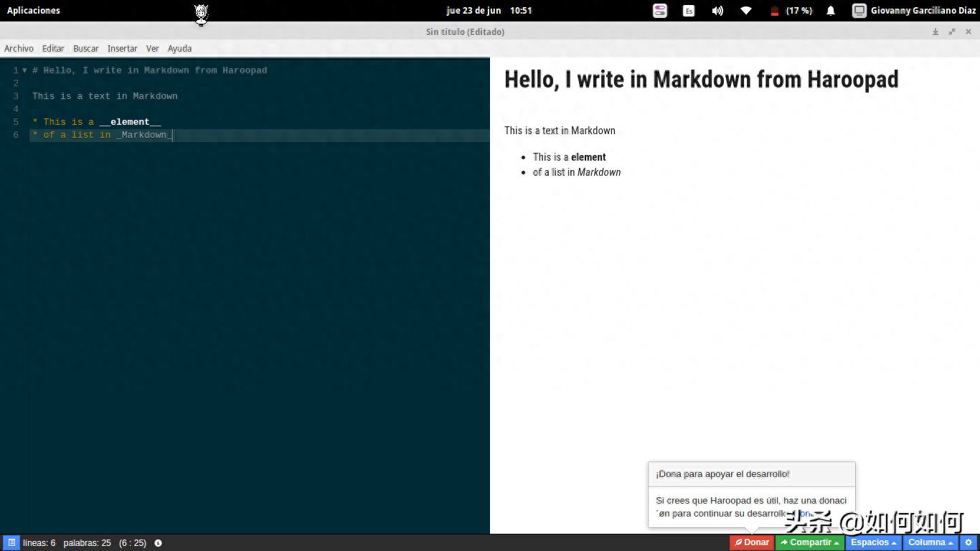Click preview bullet 'of a list in Markdown'

point(577,172)
